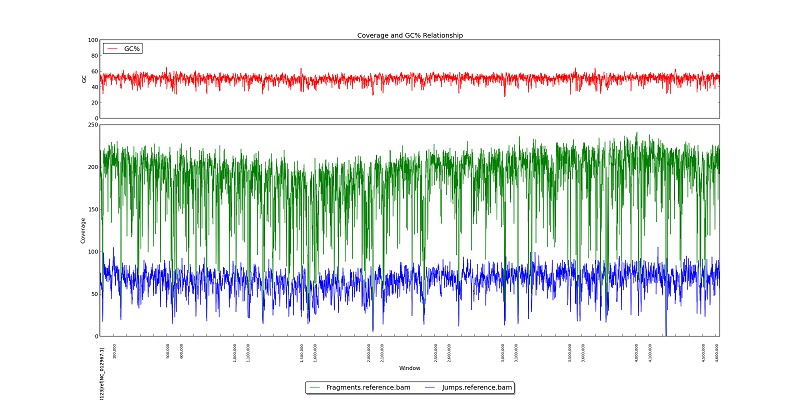Click the 100 tick on the GC axis

(93, 41)
